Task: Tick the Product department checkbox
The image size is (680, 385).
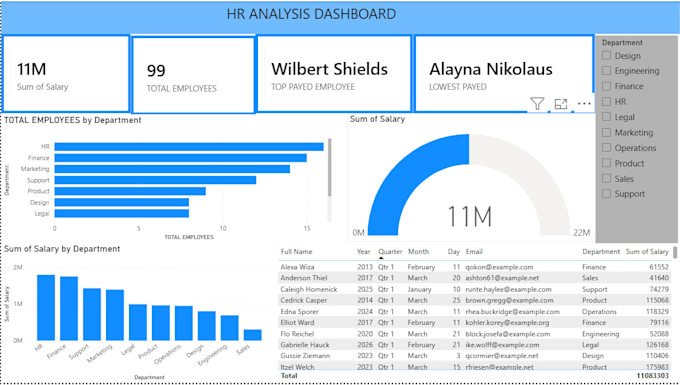Action: point(606,163)
